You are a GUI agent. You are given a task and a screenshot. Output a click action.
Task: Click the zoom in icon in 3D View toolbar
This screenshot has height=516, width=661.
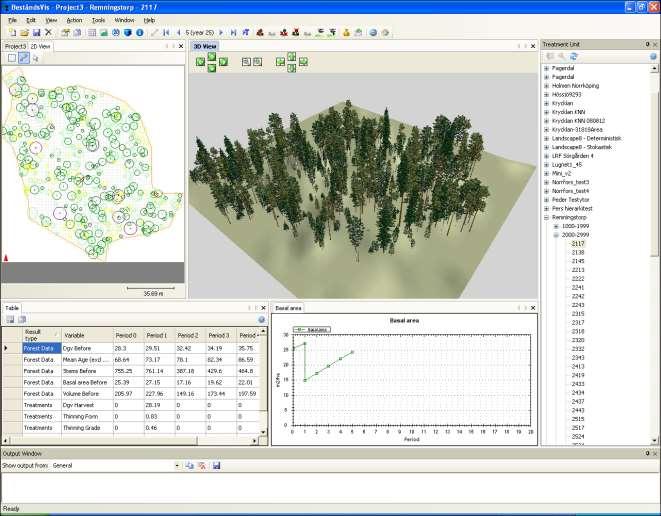(246, 62)
